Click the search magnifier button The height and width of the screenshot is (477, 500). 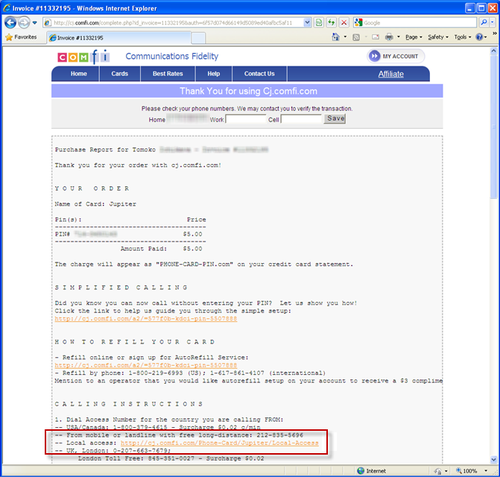[484, 23]
